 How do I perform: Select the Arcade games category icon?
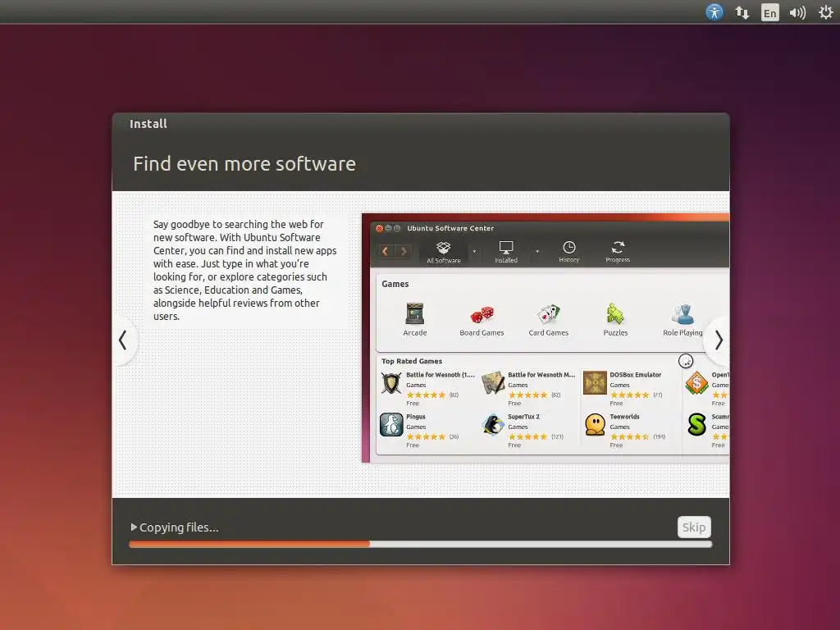tap(414, 314)
